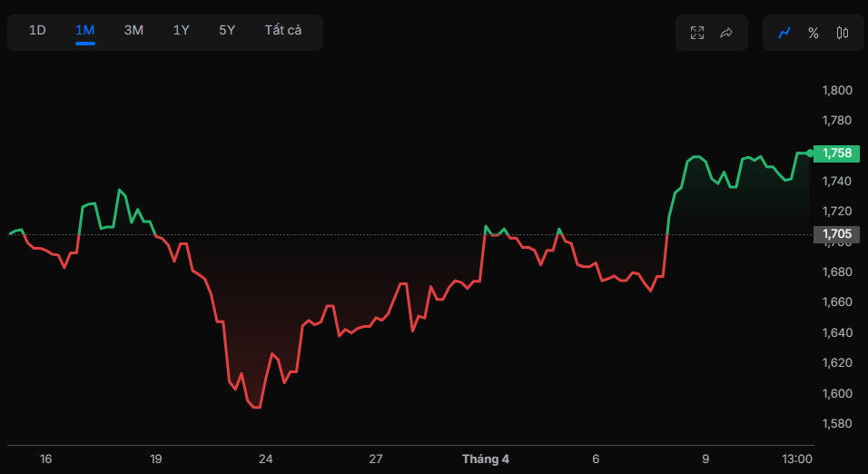Viewport: 868px width, 474px height.
Task: Switch to the 5Y range
Action: click(227, 31)
